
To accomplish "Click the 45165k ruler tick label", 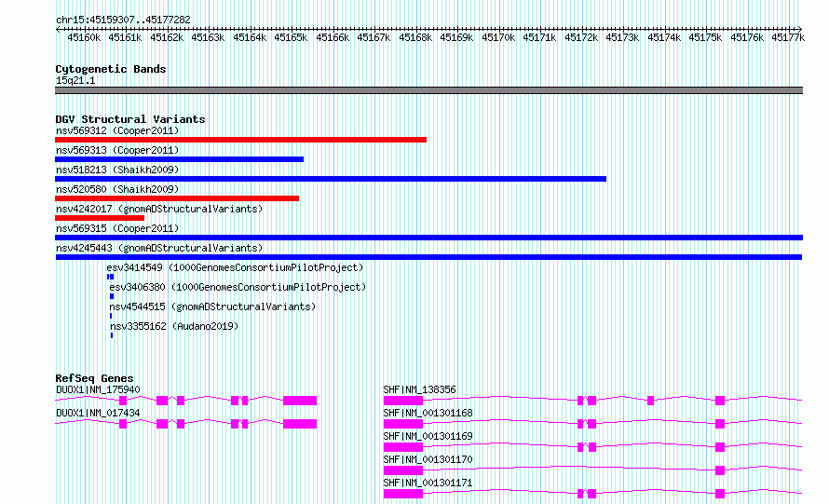I will pos(291,37).
